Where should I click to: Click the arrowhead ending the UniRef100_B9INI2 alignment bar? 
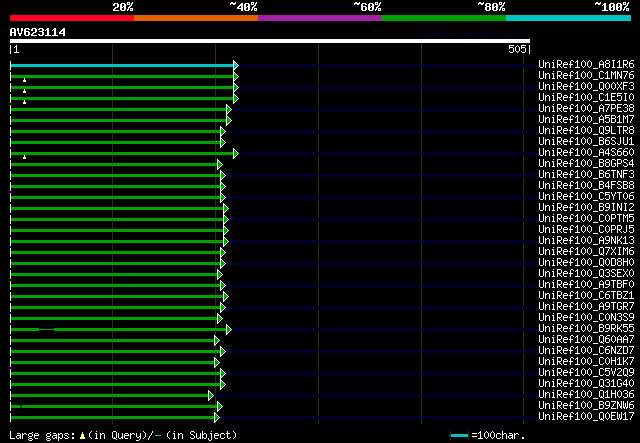(x=226, y=209)
